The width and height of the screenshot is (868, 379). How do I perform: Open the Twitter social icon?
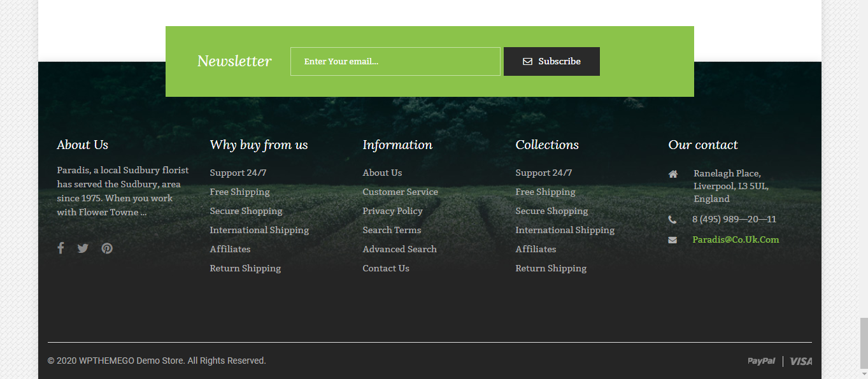point(83,248)
